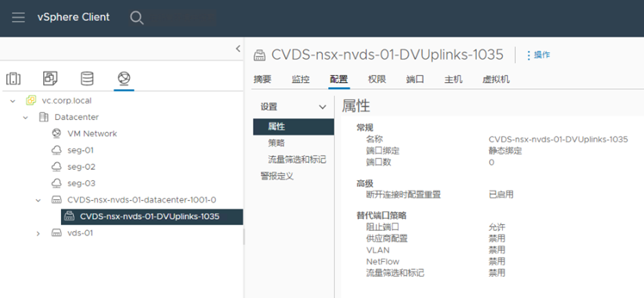The width and height of the screenshot is (644, 298).
Task: Click the NetFlow label in properties
Action: point(383,262)
